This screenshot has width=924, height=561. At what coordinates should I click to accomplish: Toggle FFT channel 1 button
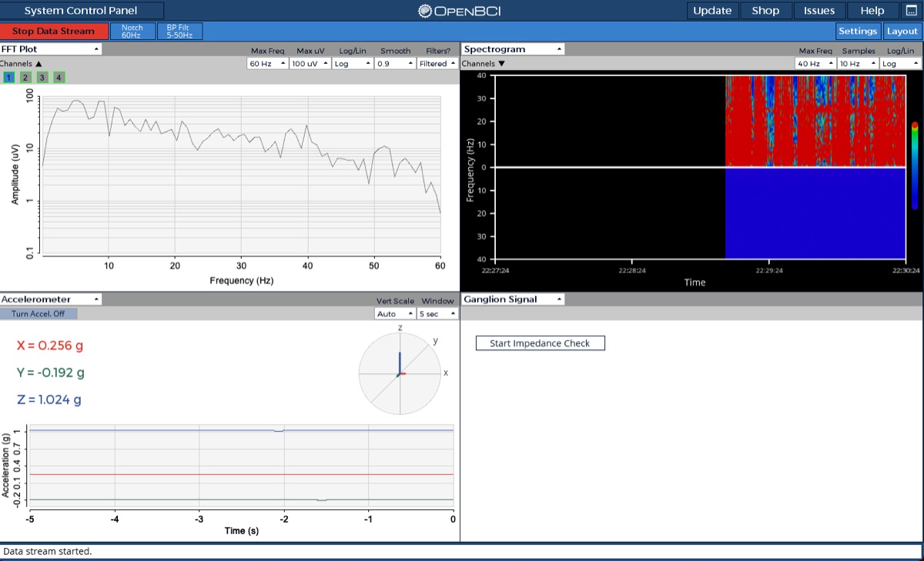pos(8,77)
